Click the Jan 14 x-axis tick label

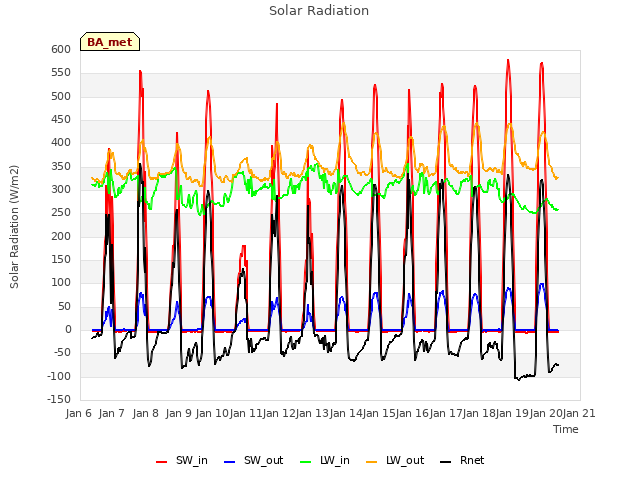pos(346,413)
